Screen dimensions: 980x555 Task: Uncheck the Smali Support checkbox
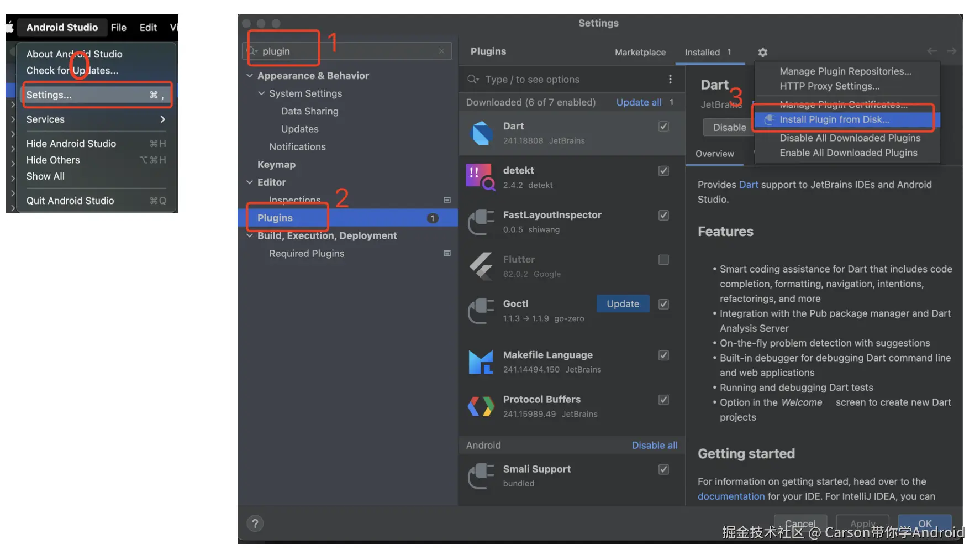click(x=664, y=469)
